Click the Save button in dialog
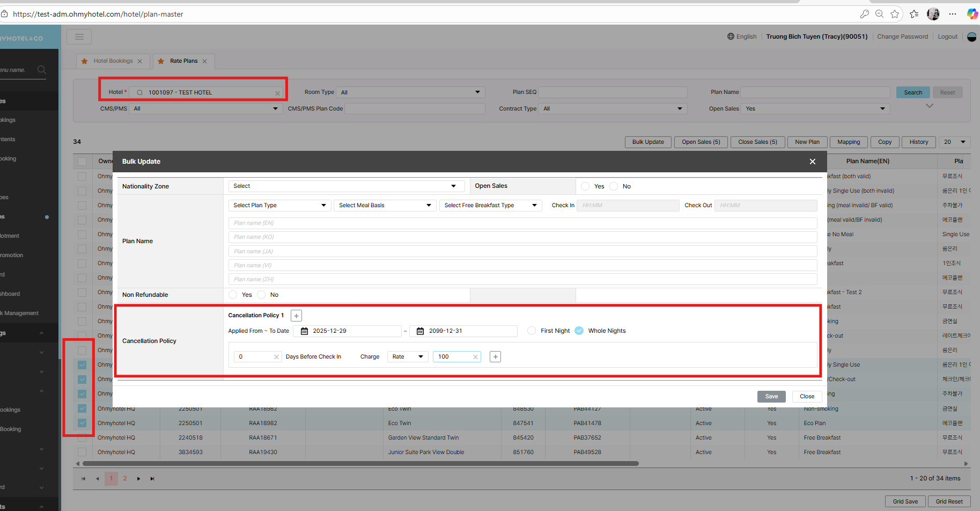 click(x=771, y=397)
